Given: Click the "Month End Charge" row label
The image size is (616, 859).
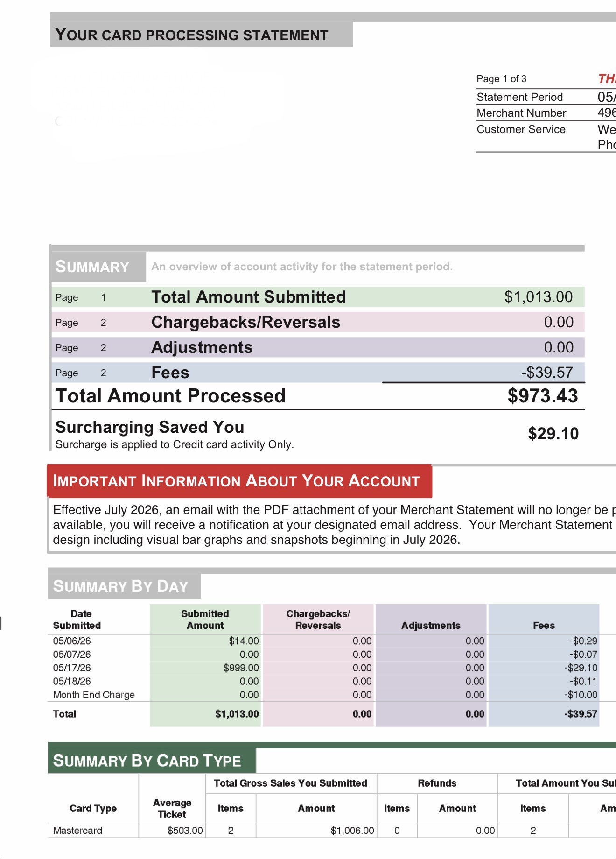Looking at the screenshot, I should pos(94,695).
